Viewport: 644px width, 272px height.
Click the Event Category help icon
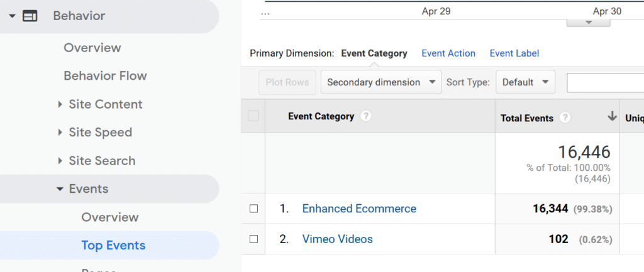[365, 116]
